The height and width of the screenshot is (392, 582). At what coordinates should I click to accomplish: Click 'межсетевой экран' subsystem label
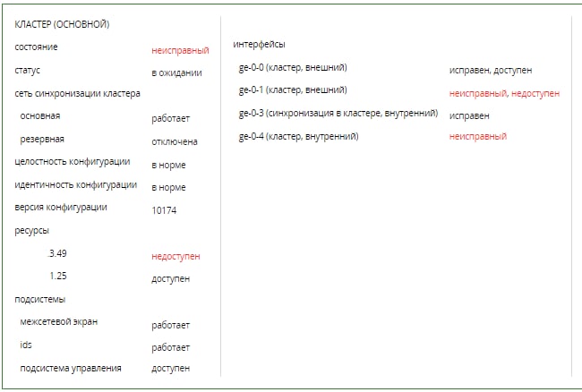pyautogui.click(x=58, y=322)
